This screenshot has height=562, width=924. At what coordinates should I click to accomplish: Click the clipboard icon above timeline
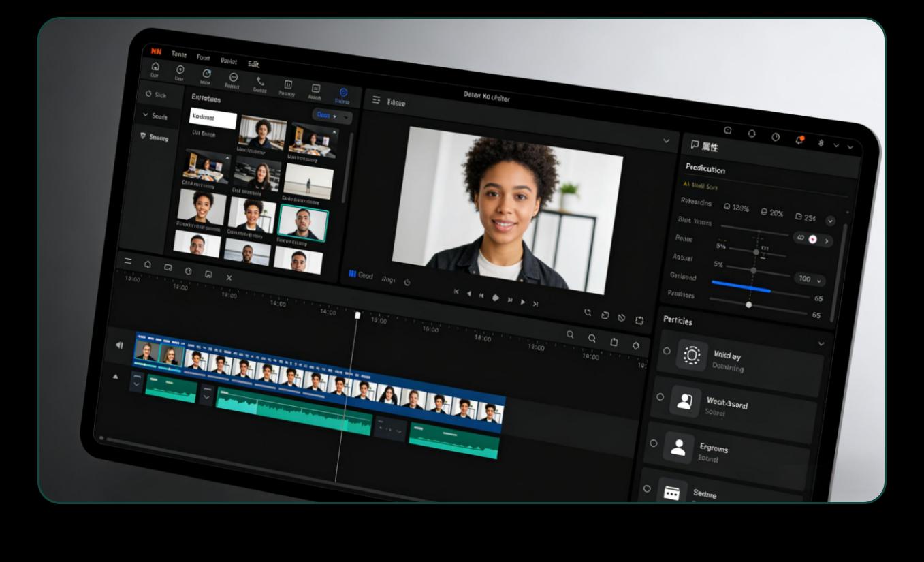(614, 342)
